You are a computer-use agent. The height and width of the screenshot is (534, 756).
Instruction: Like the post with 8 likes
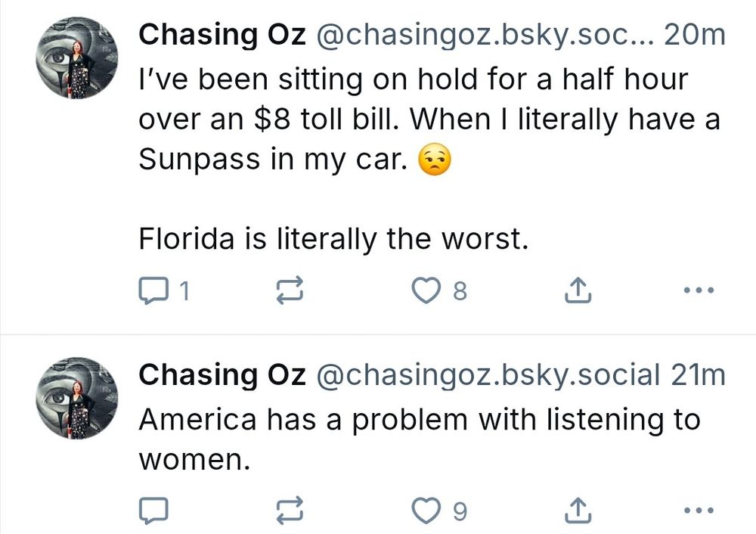pyautogui.click(x=426, y=289)
